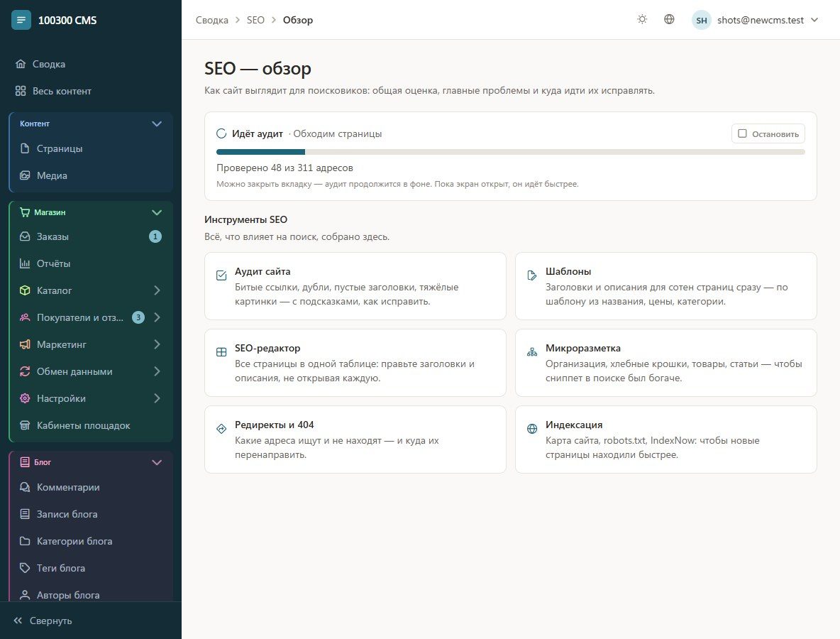
Task: Click the Сводка home icon in sidebar
Action: point(21,64)
